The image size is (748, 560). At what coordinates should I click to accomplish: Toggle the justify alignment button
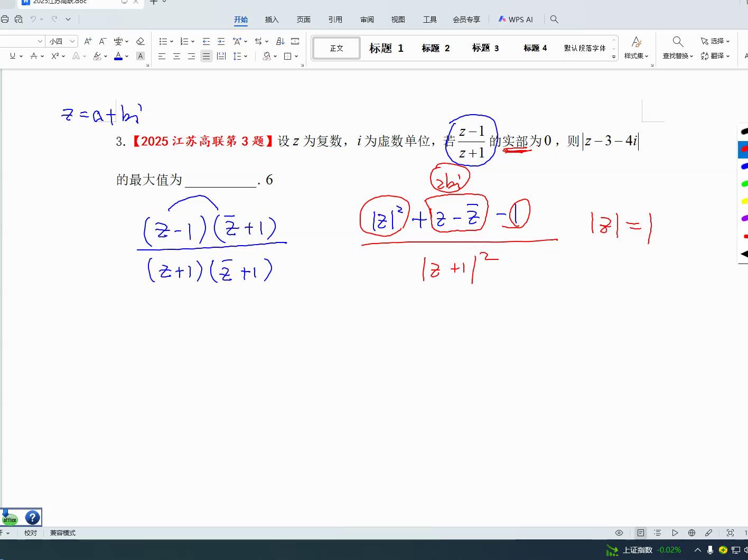206,56
